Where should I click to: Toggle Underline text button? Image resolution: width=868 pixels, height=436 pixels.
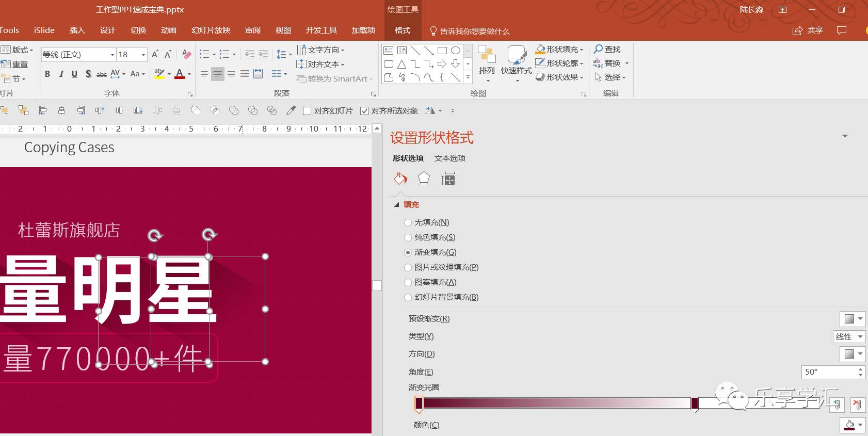click(x=74, y=74)
